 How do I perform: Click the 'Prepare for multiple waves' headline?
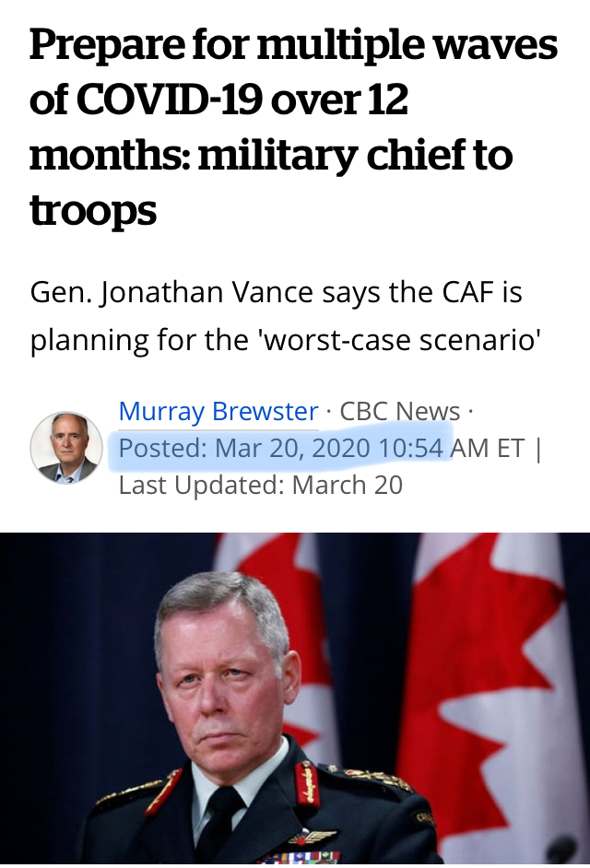point(293,127)
